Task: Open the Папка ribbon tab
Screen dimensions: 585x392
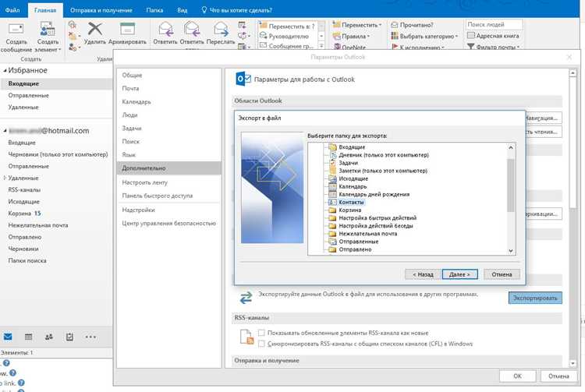Action: click(154, 10)
